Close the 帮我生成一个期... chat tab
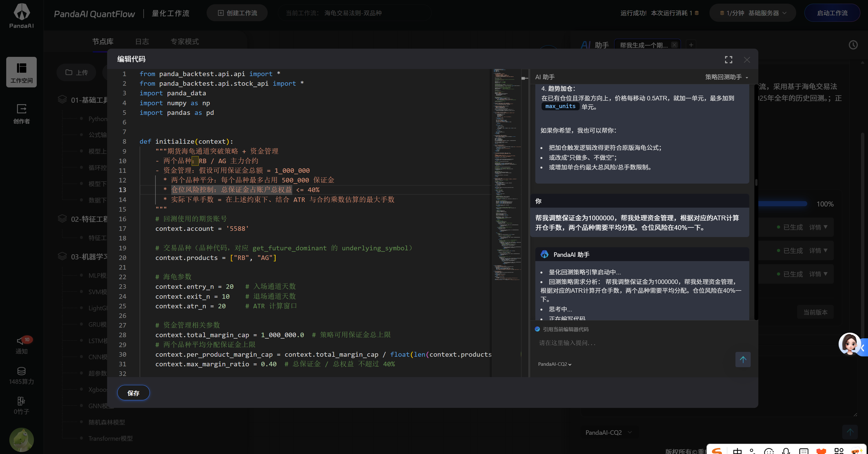The image size is (868, 454). tap(674, 45)
